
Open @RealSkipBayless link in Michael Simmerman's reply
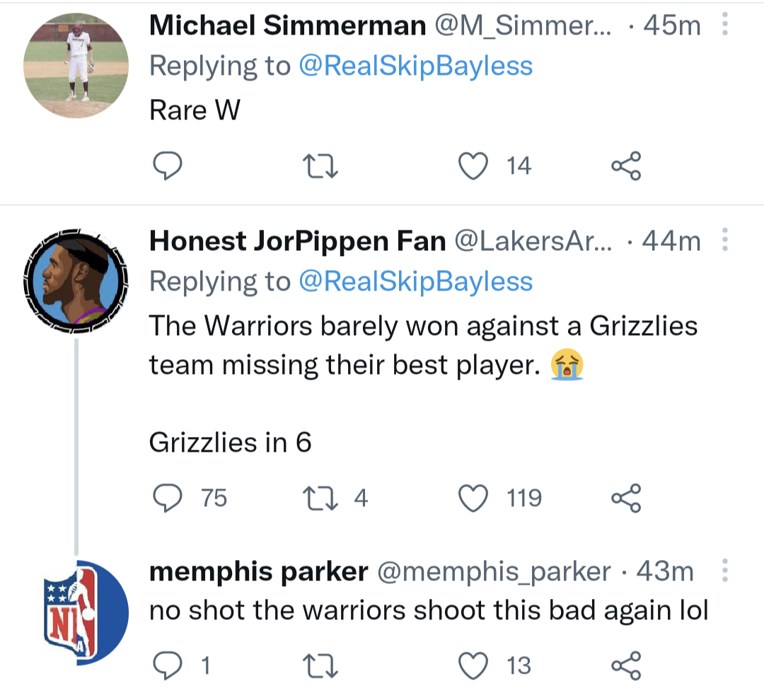point(415,66)
